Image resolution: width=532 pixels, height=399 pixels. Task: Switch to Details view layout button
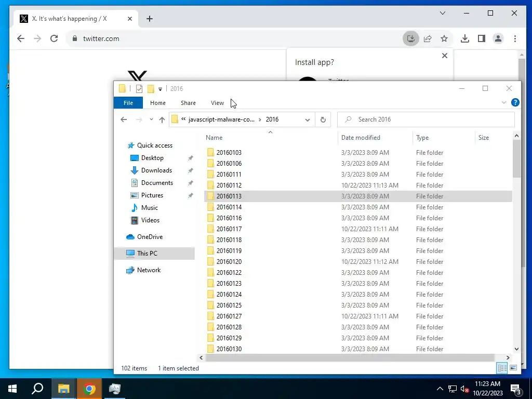[502, 368]
